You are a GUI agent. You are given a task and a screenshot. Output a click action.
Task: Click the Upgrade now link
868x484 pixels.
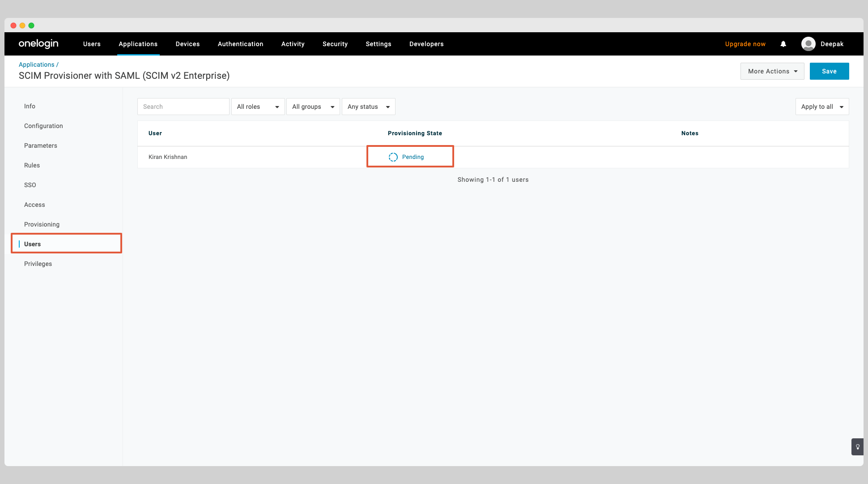[x=745, y=44]
